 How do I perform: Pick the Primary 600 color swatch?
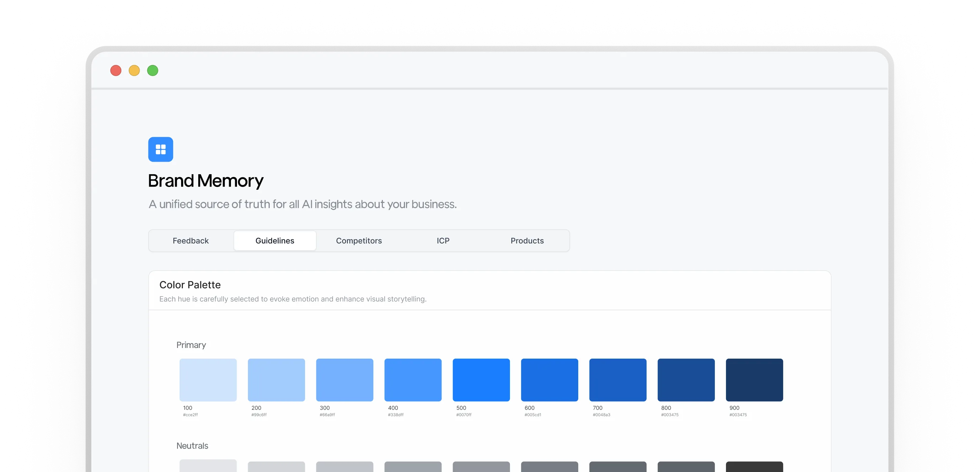click(549, 380)
